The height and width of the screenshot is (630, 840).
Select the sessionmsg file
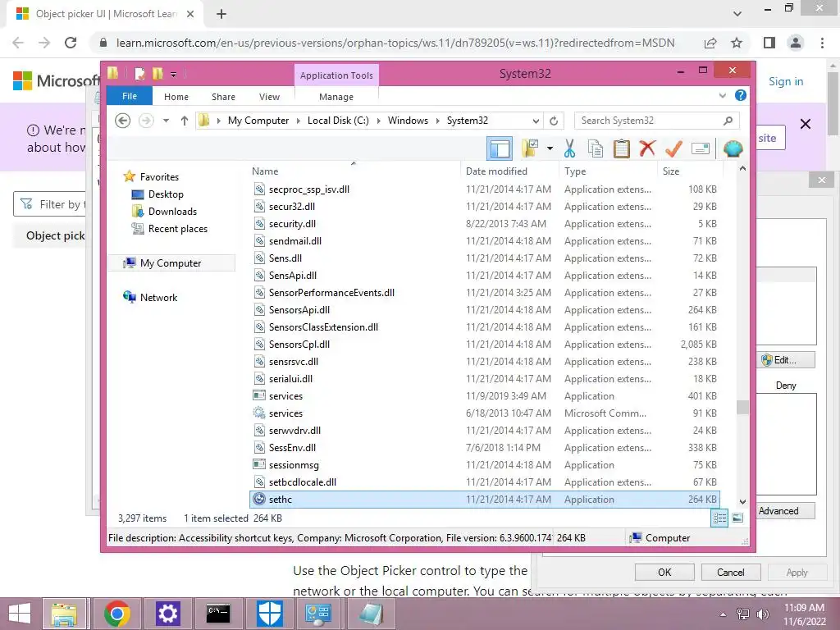click(484, 465)
